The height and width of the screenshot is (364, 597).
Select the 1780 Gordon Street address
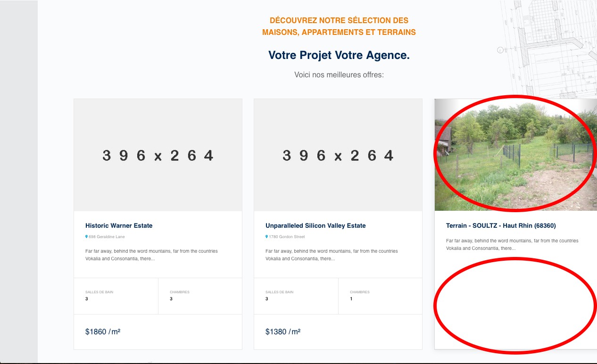[x=287, y=237]
